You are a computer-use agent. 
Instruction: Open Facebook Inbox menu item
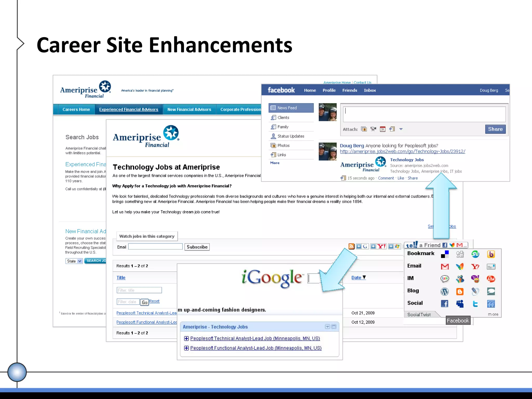click(370, 90)
